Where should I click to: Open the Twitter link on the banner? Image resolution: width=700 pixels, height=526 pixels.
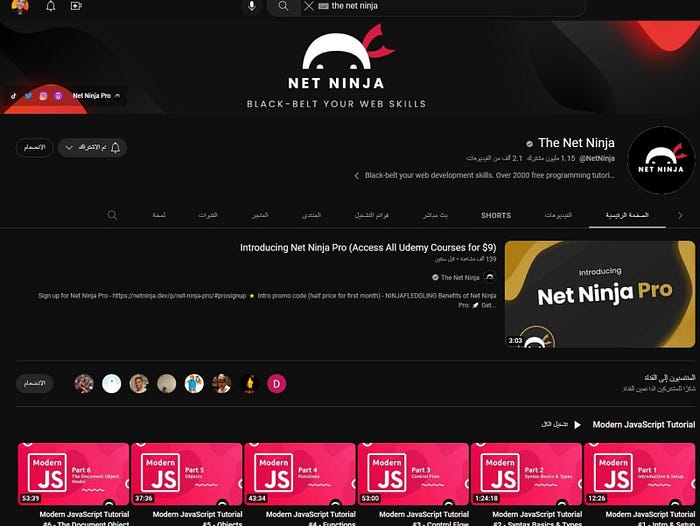click(x=28, y=96)
